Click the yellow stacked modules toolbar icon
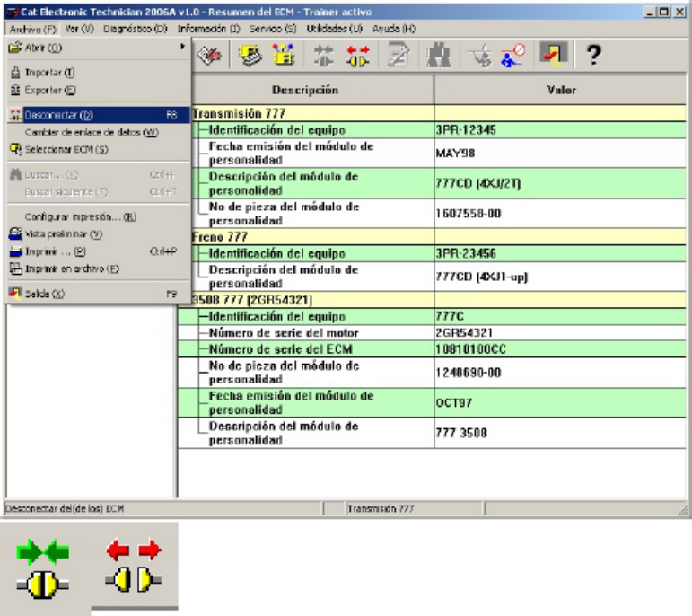This screenshot has width=692, height=616. coord(250,56)
